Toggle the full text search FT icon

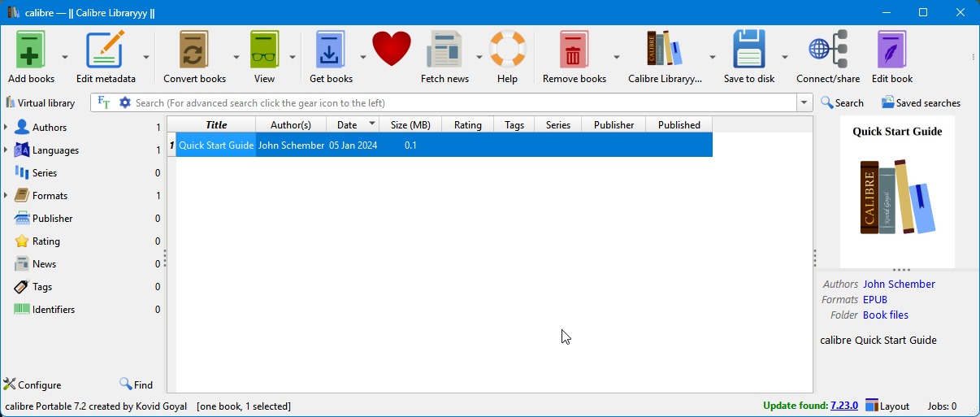[103, 102]
